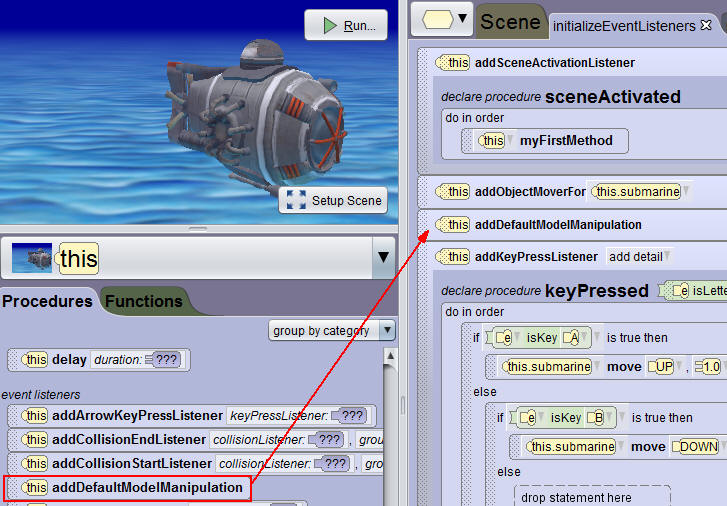This screenshot has height=506, width=727.
Task: Click ??? placeholder of addCollisionEndListener
Action: coord(326,440)
